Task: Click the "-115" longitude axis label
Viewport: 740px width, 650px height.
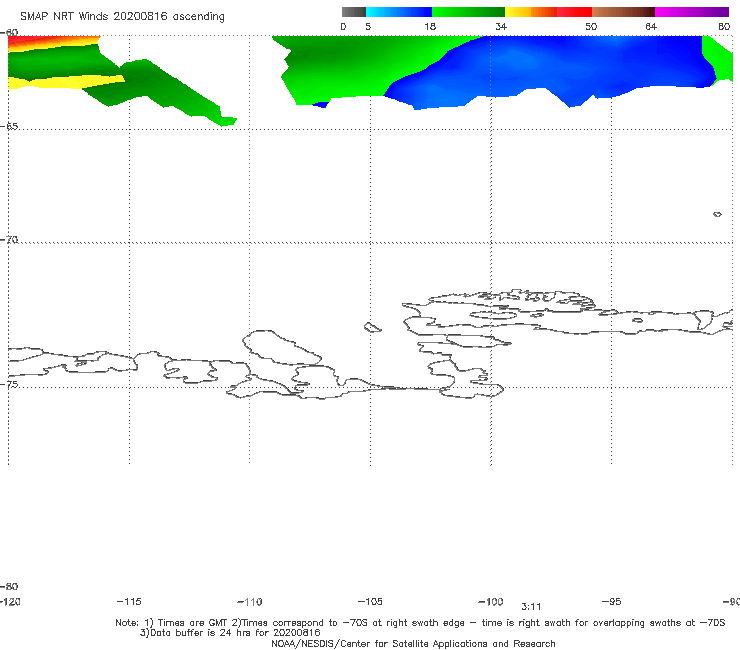Action: point(129,602)
